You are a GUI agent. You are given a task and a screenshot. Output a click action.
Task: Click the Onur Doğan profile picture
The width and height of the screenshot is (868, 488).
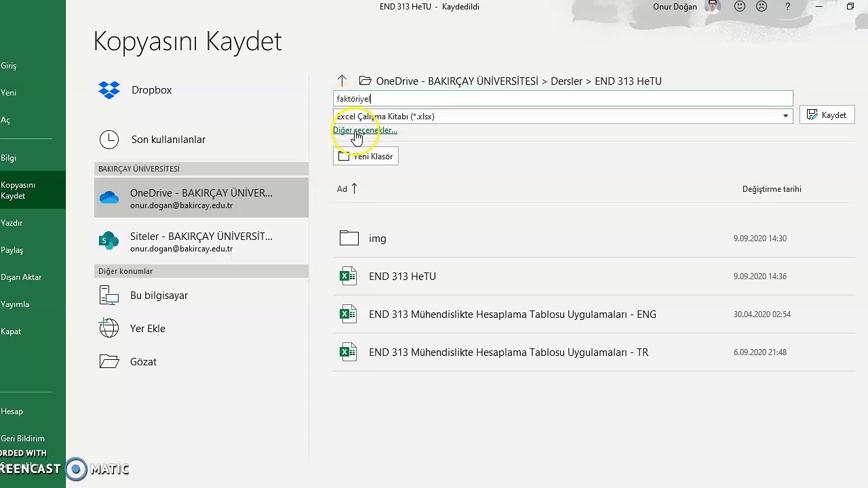tap(712, 6)
